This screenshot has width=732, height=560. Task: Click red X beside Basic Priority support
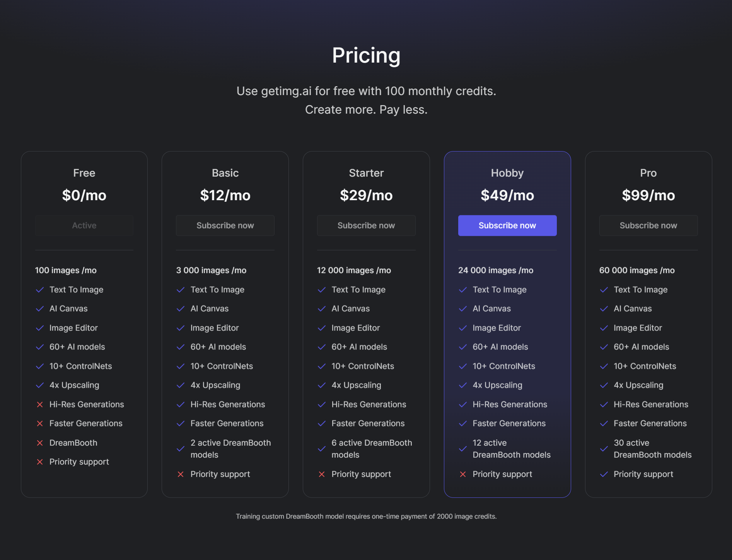tap(181, 474)
